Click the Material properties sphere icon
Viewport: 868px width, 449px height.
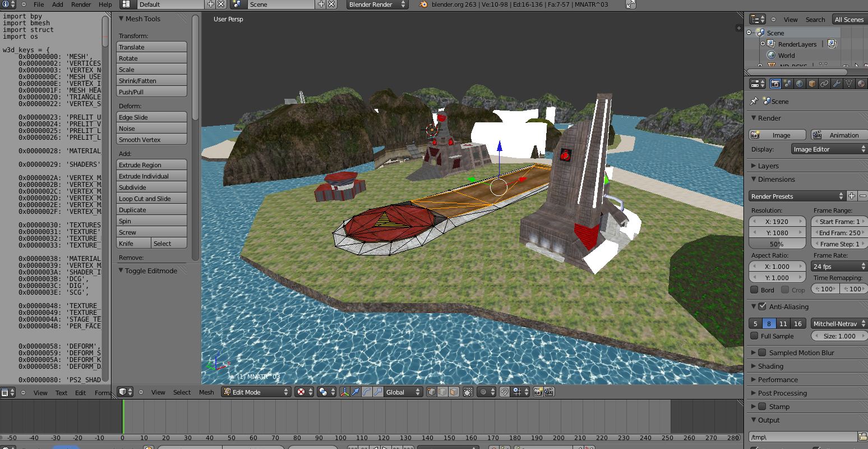point(861,84)
